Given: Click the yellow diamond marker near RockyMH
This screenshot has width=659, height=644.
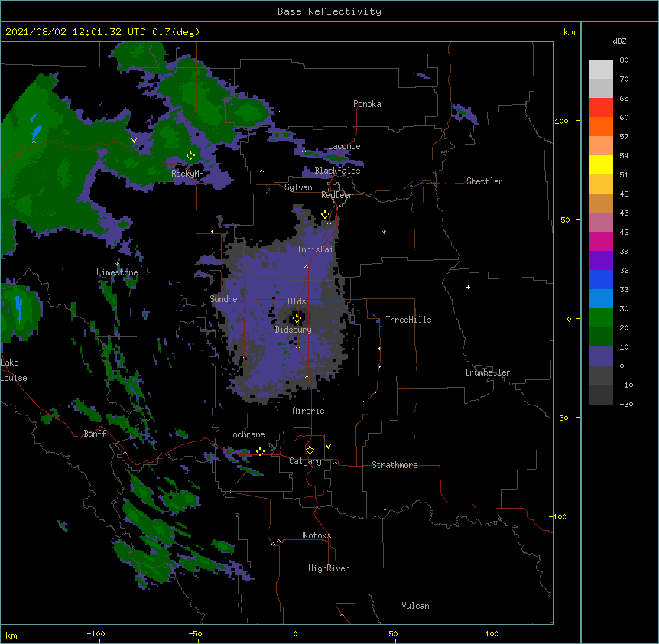Looking at the screenshot, I should point(190,156).
